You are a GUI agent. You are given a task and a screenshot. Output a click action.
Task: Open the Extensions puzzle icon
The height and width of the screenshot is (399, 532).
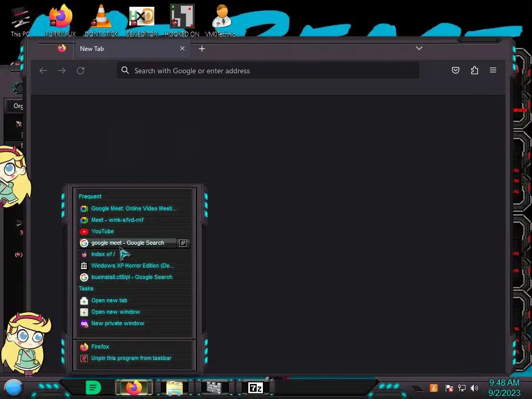pyautogui.click(x=474, y=70)
